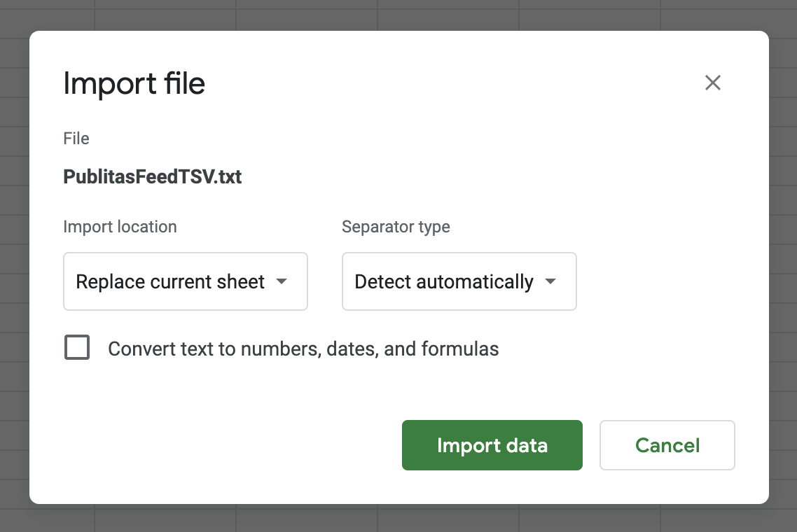Select the Replace current sheet text
Viewport: 797px width, 532px height.
coord(170,281)
